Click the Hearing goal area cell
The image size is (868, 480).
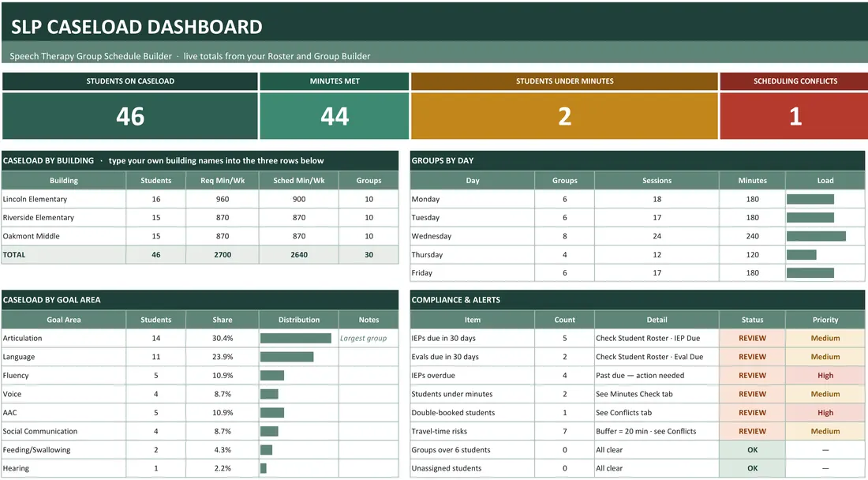(x=63, y=468)
